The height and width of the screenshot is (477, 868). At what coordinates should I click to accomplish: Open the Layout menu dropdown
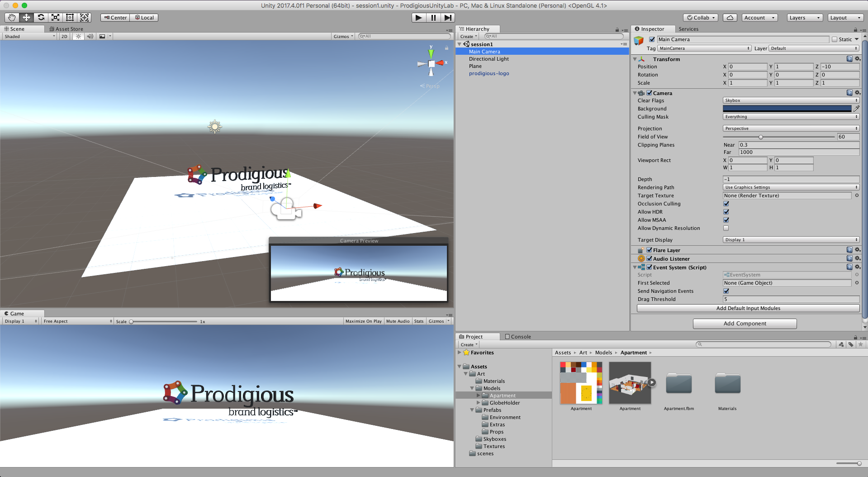click(x=845, y=18)
